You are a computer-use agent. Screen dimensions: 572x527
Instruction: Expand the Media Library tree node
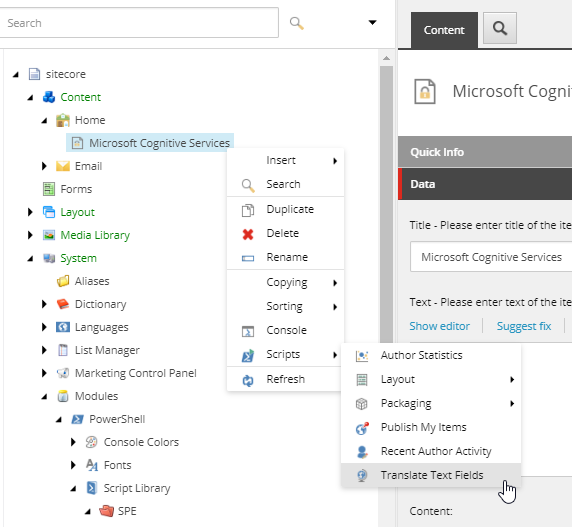click(30, 235)
